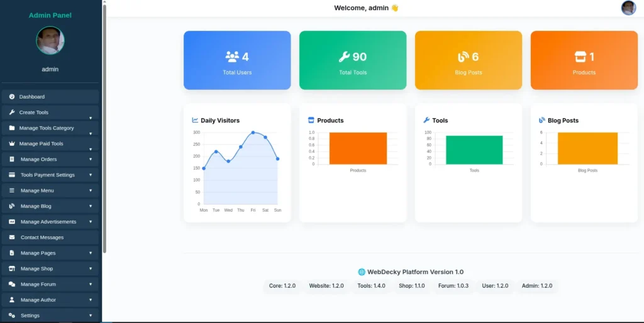644x323 pixels.
Task: Click the hamburger icon beside Manage Menu
Action: tap(12, 190)
